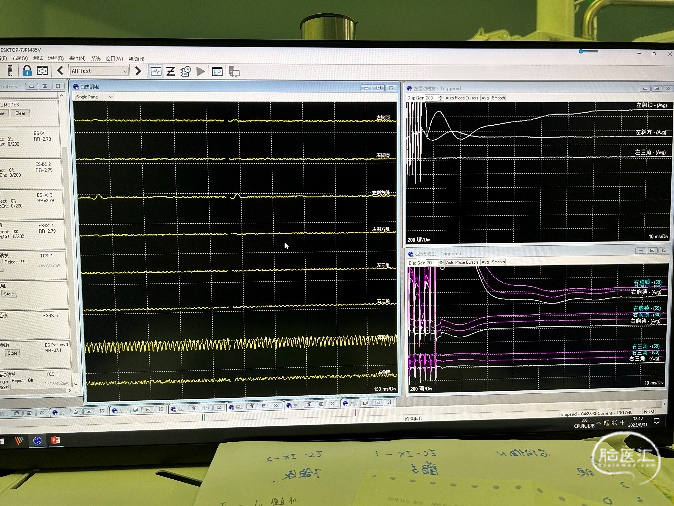
Task: Click the blue lock icon in toolbar
Action: (x=26, y=71)
